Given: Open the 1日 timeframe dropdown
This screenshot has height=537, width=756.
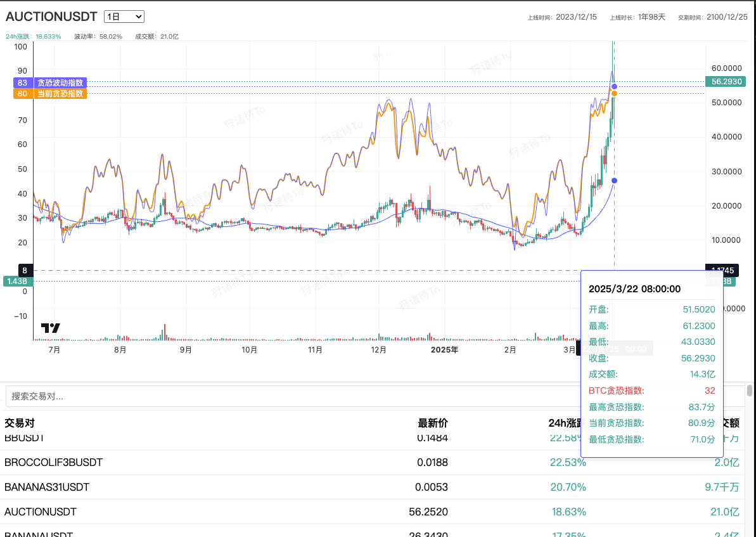Looking at the screenshot, I should pos(124,17).
